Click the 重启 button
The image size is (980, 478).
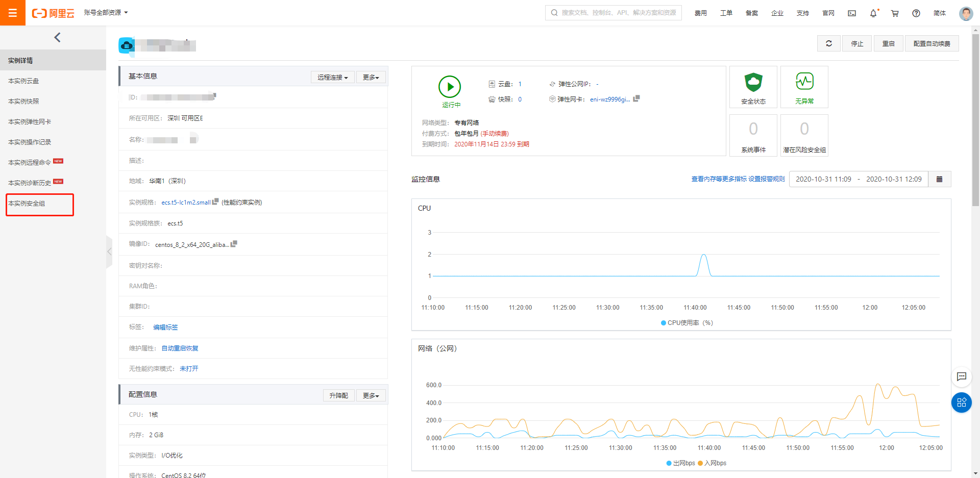coord(888,43)
